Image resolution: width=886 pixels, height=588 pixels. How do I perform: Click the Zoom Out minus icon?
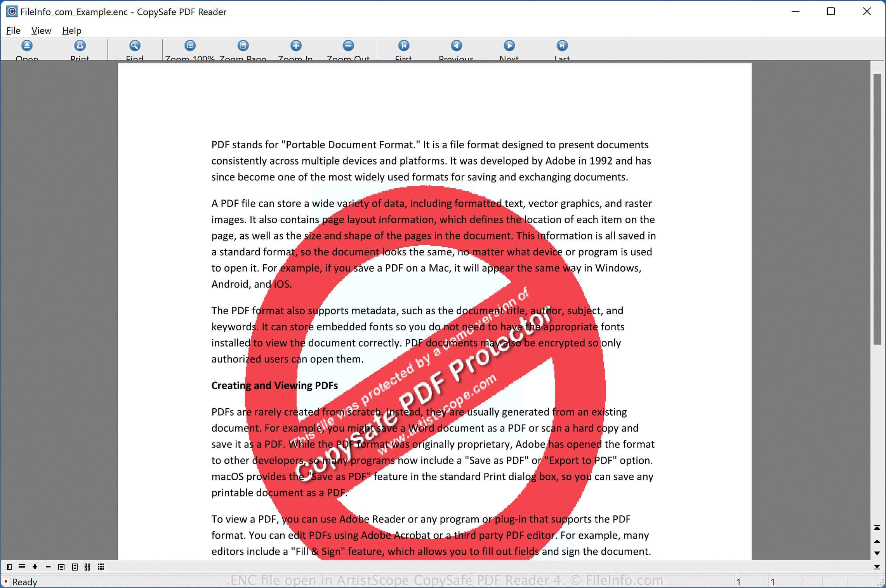click(348, 46)
